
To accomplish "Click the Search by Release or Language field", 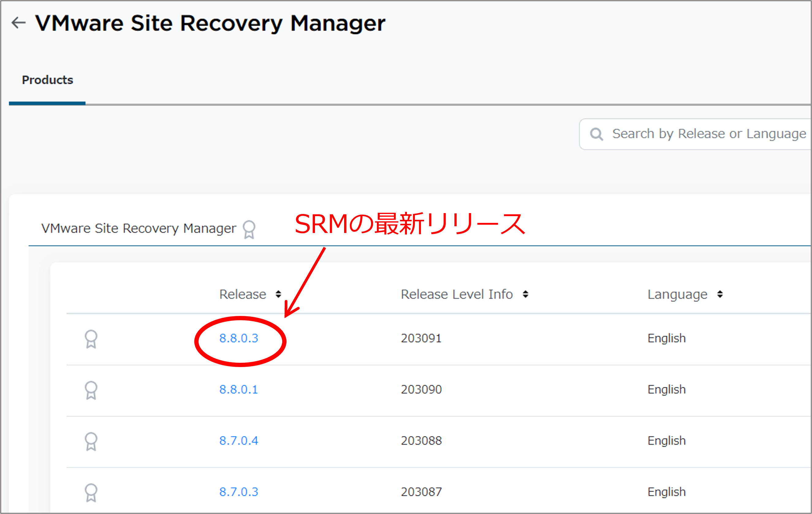I will (x=695, y=134).
